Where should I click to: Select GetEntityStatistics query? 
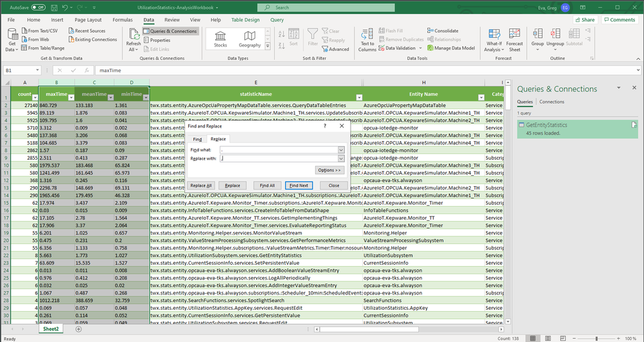578,129
